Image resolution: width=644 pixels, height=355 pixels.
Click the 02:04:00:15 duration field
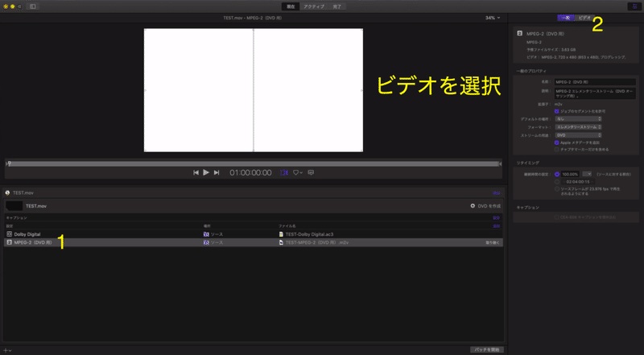pyautogui.click(x=578, y=182)
